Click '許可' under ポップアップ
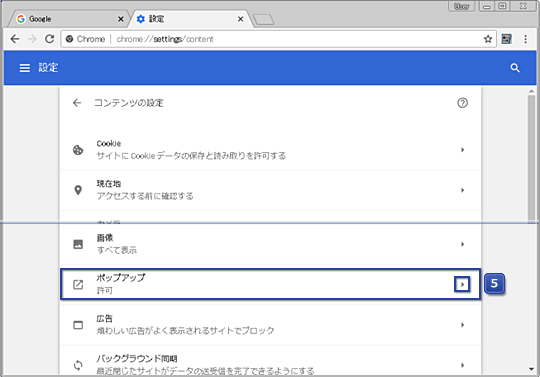Viewport: 540px width, 377px height. 105,291
